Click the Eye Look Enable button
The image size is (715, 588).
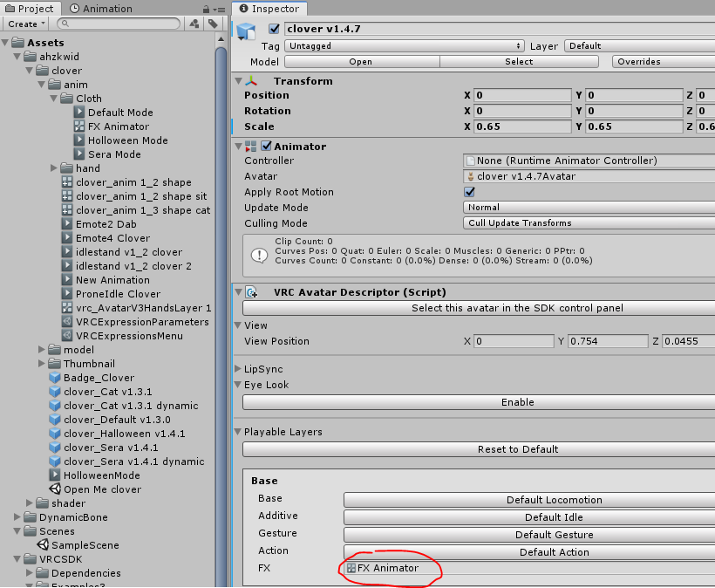click(479, 402)
